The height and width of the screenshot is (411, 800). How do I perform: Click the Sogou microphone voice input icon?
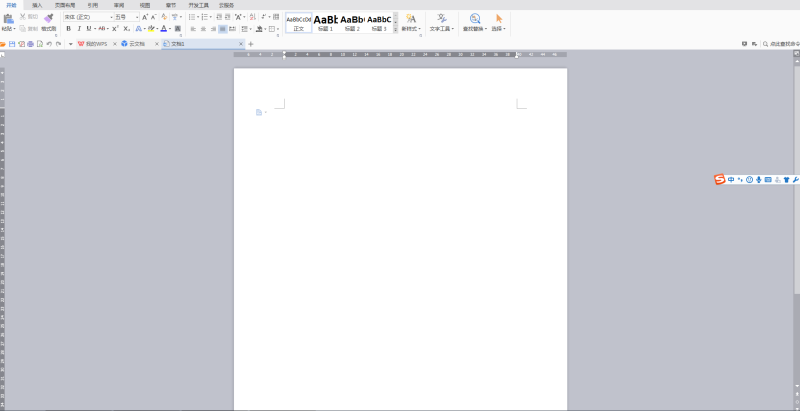point(759,179)
